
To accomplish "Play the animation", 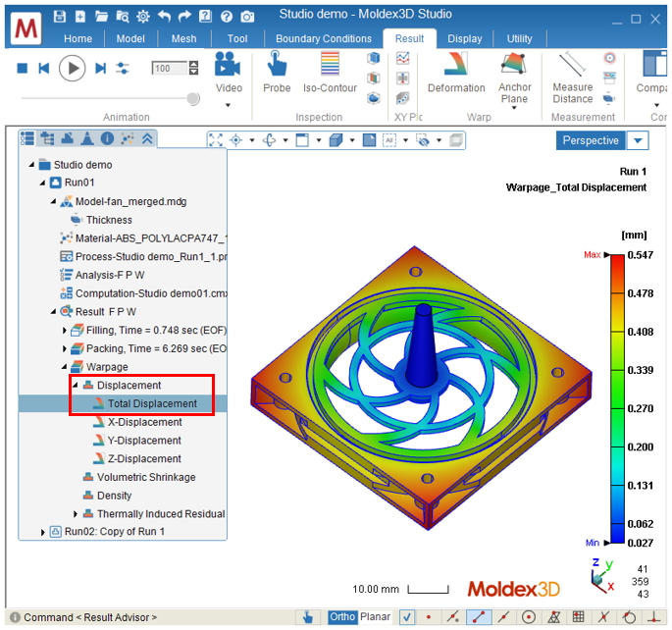I will coord(72,68).
